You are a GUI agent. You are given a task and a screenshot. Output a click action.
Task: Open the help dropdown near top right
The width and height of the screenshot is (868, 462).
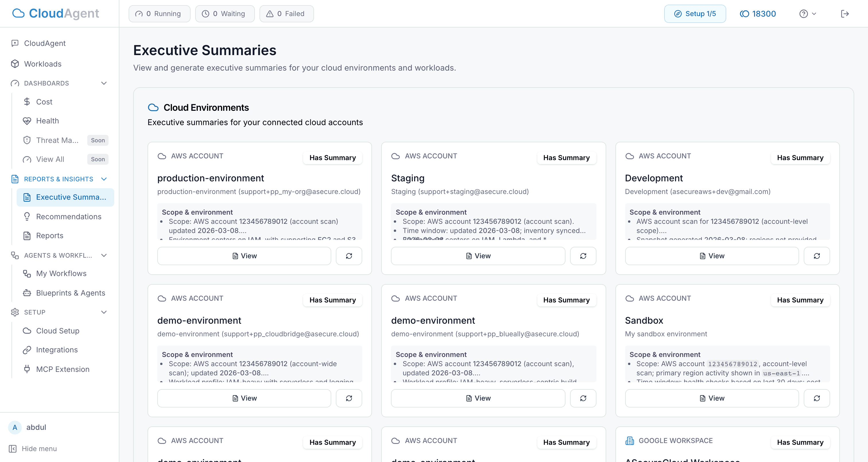pyautogui.click(x=808, y=13)
